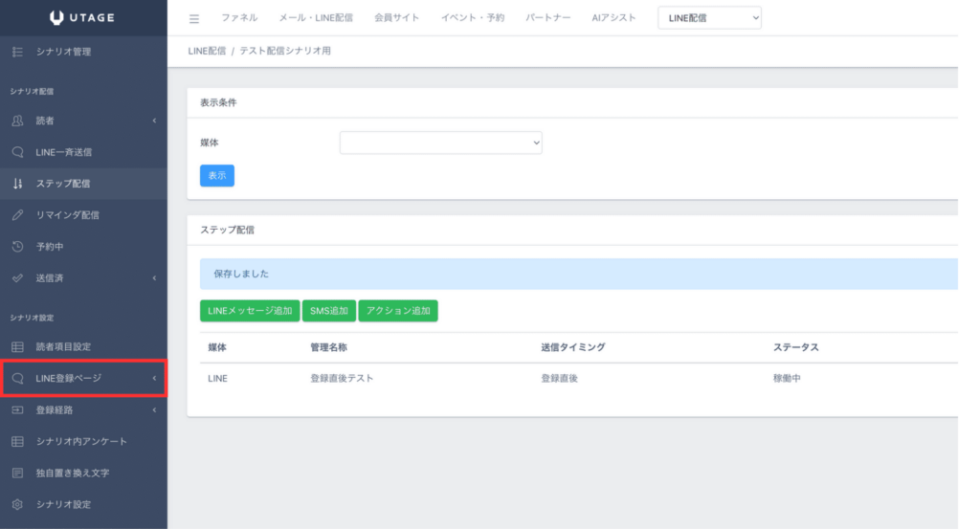Select 読者項目設定 sidebar label
Viewport: 980px width, 529px height.
(x=63, y=346)
